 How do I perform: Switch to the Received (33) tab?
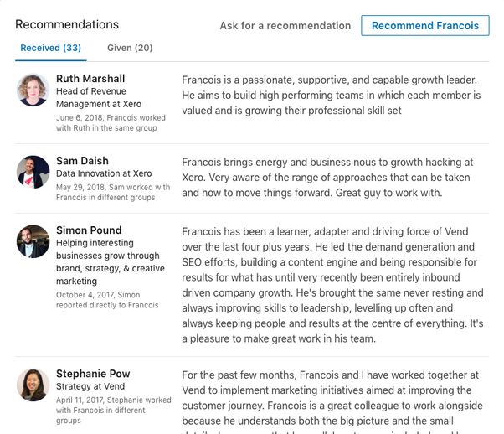(50, 48)
